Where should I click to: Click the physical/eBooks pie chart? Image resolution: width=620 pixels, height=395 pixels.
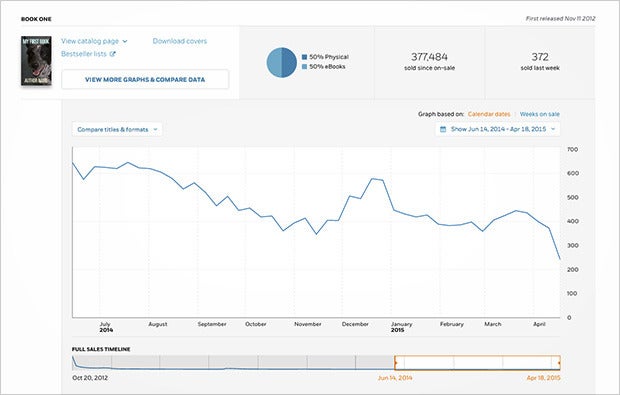tap(282, 62)
